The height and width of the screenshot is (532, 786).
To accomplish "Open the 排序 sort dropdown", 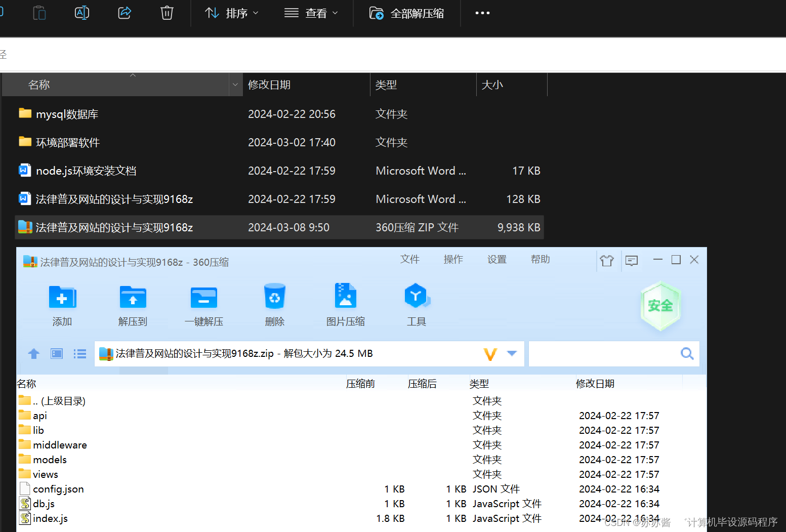I will [231, 13].
